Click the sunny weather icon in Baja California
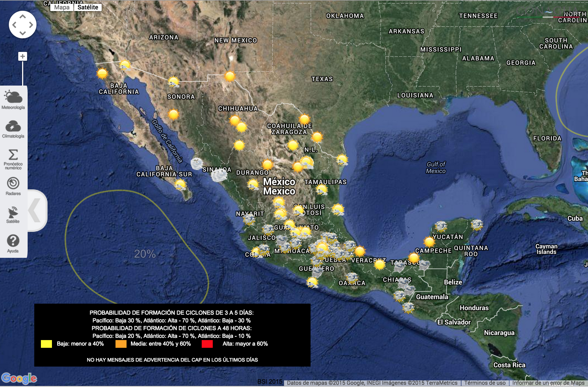This screenshot has height=387, width=588. click(102, 74)
